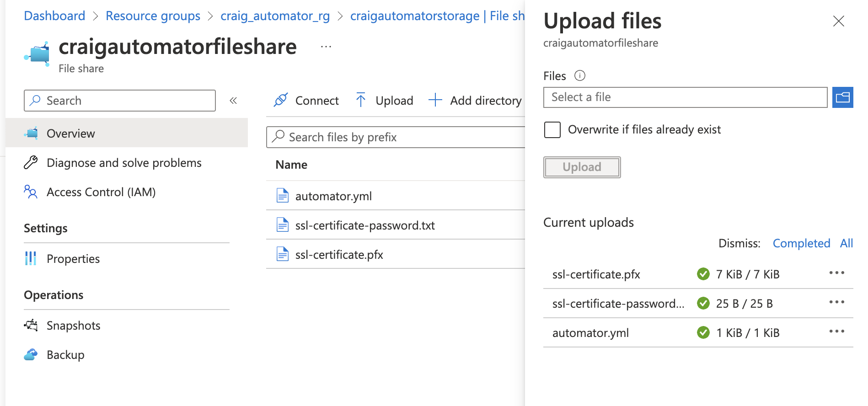Enable Overwrite if files already exist

pos(552,130)
